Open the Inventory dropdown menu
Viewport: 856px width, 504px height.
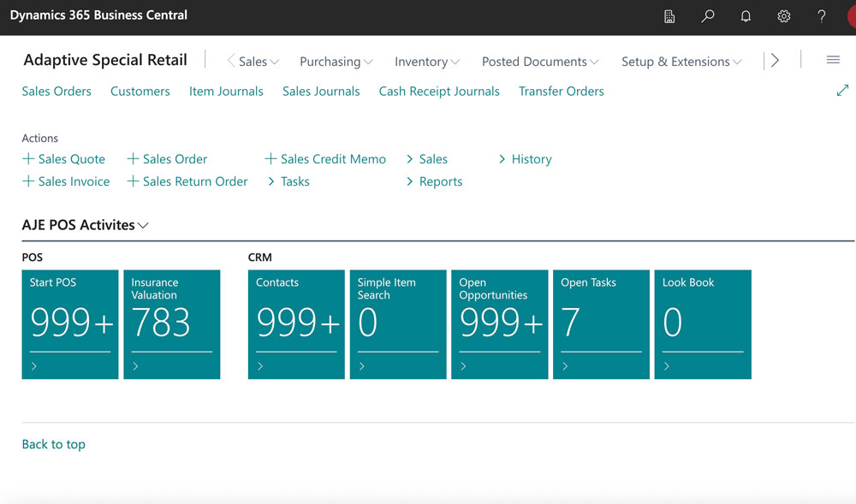tap(426, 62)
